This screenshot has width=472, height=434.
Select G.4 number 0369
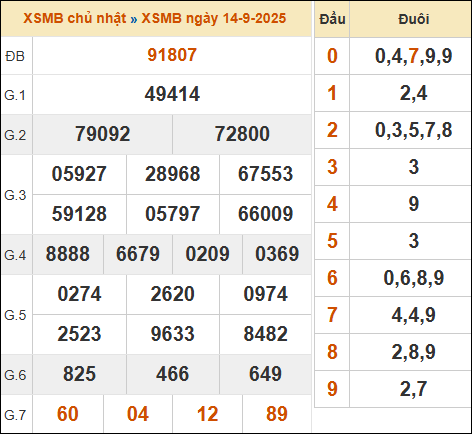coord(277,254)
